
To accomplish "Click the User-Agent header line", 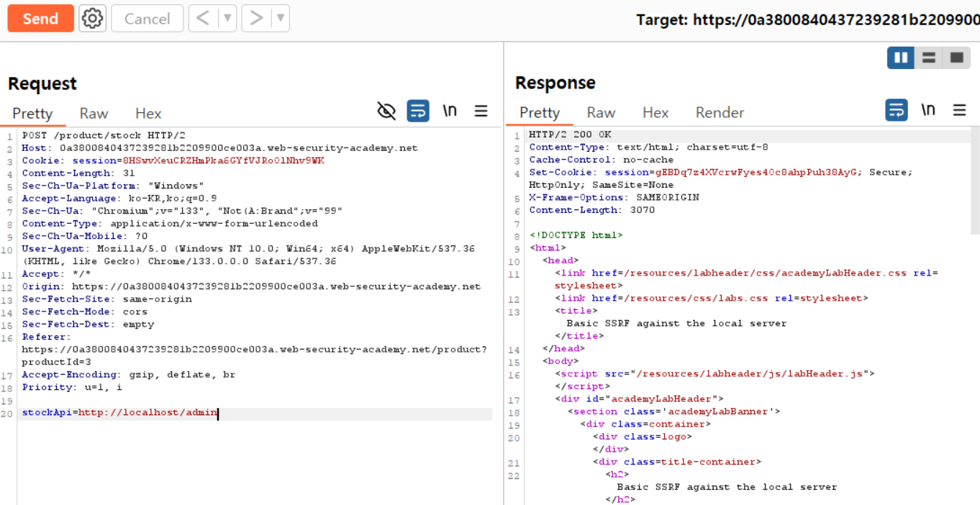I will click(248, 255).
